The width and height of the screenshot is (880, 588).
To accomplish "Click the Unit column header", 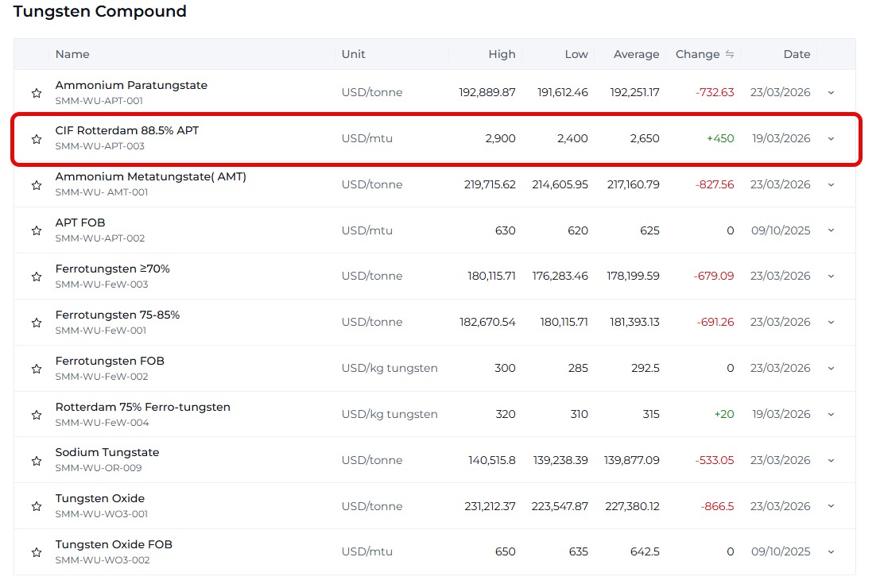I will [x=354, y=54].
